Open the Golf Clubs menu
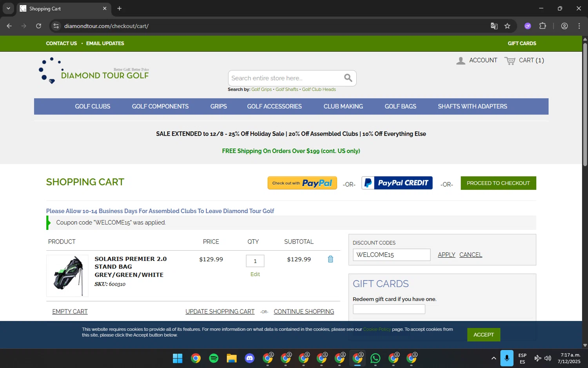The height and width of the screenshot is (368, 588). point(93,106)
